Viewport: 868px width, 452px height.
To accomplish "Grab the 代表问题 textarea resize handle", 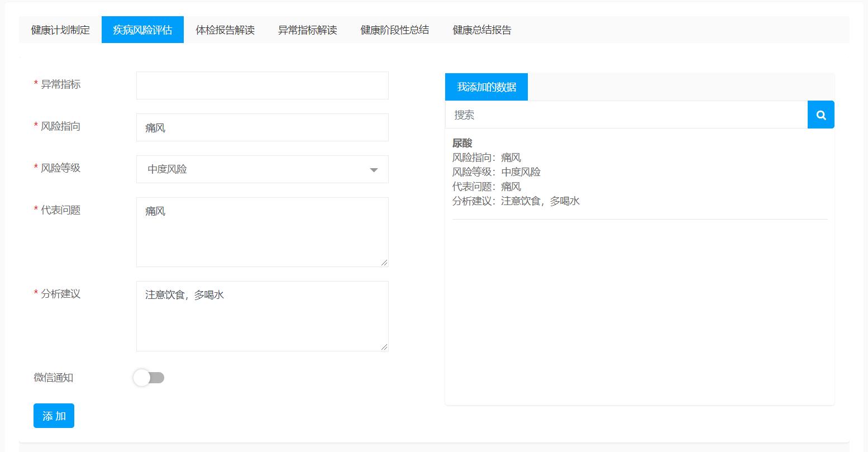I will click(x=384, y=263).
